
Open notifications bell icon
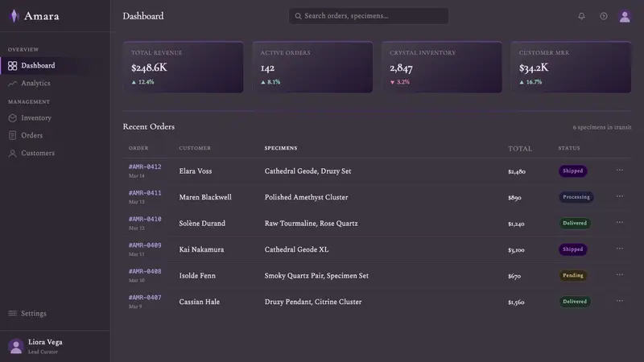pos(581,16)
